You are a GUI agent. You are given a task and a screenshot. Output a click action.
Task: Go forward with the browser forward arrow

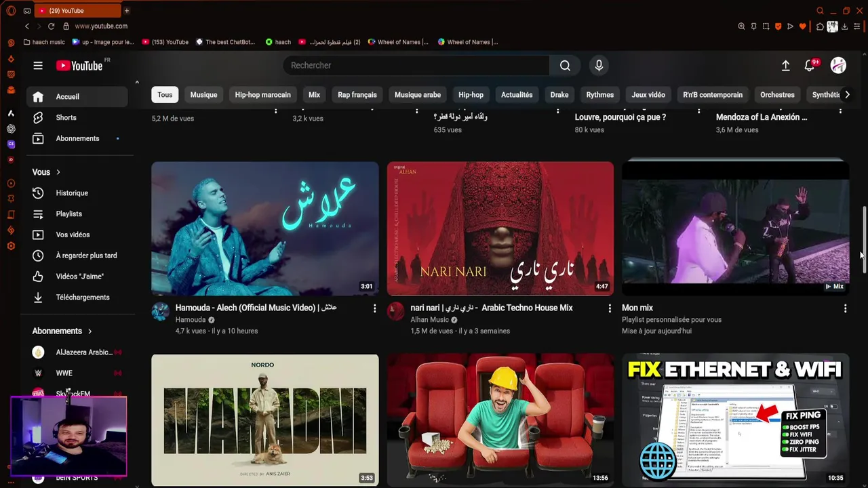(x=39, y=26)
